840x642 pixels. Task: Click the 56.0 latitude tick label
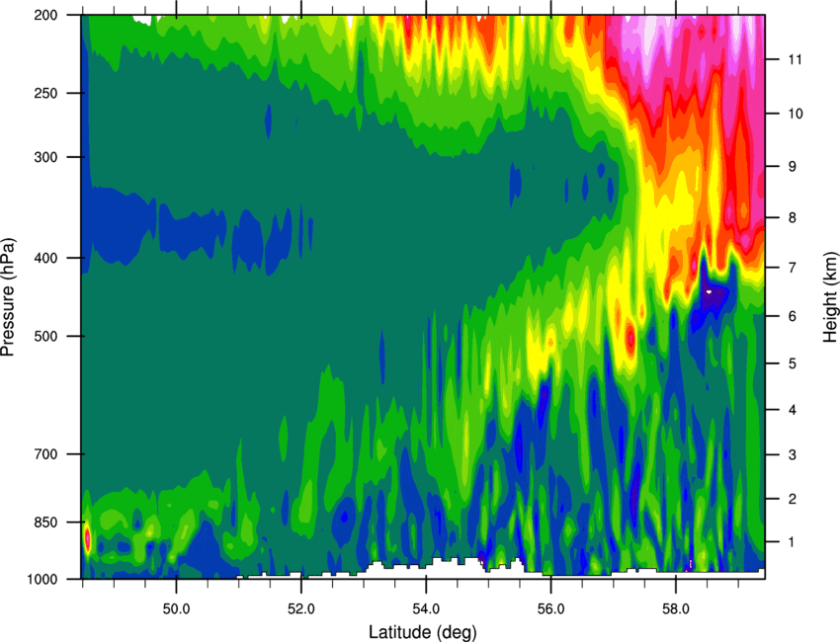coord(550,609)
